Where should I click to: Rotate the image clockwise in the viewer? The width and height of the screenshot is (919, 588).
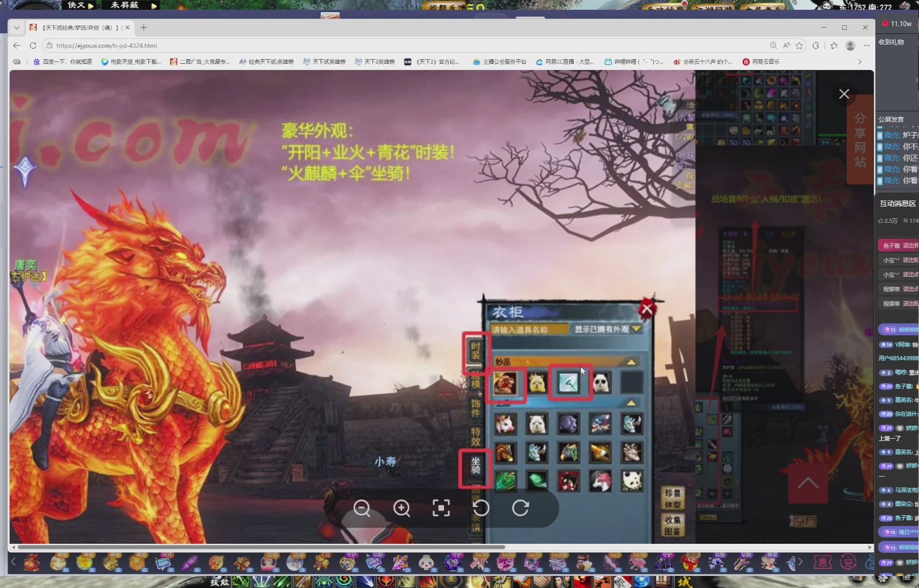pos(520,508)
